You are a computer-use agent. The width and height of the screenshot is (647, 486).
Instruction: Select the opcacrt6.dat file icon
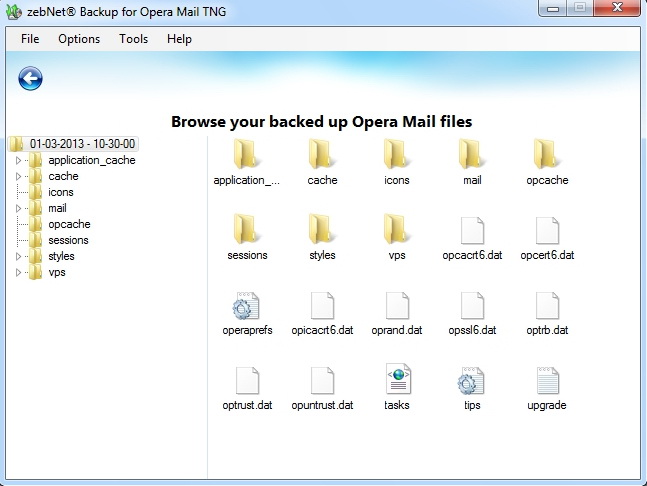click(x=472, y=231)
